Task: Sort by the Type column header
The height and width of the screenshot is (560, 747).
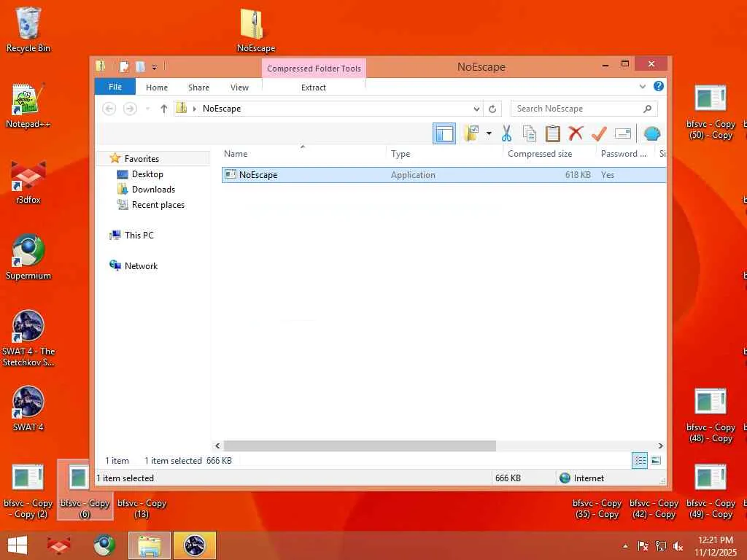Action: [x=400, y=154]
